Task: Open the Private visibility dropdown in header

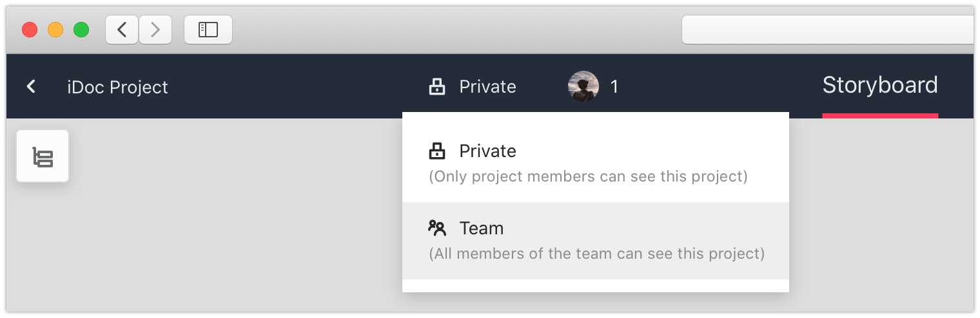Action: point(473,86)
